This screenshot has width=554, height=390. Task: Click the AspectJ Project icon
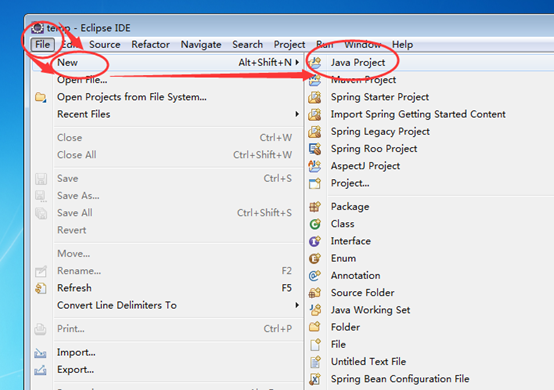click(x=315, y=166)
